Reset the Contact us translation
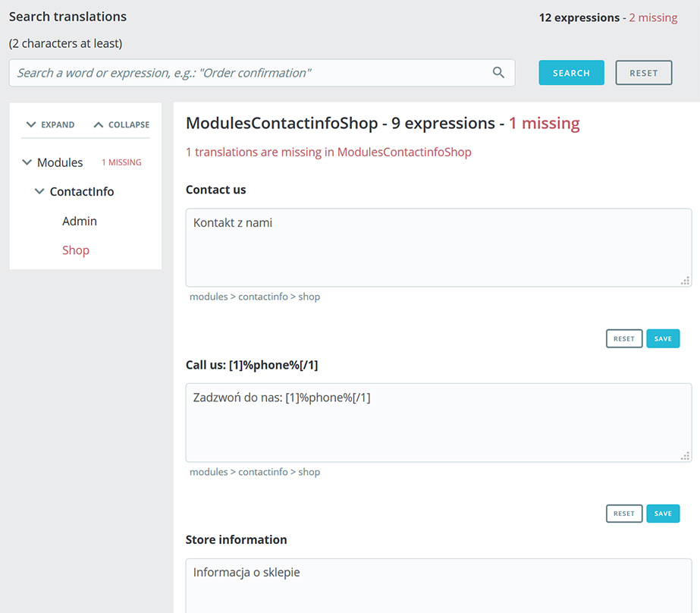This screenshot has height=613, width=700. 624,338
